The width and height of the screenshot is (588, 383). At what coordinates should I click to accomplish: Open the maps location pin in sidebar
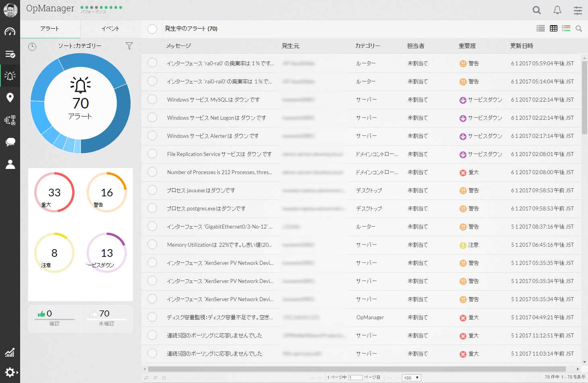(10, 98)
